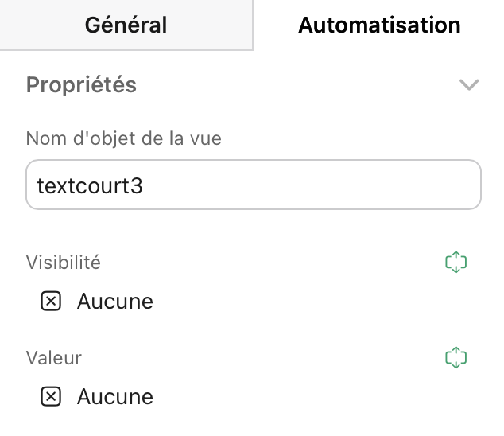504x436 pixels.
Task: Click the green arrows icon beside Valeur
Action: [x=456, y=358]
